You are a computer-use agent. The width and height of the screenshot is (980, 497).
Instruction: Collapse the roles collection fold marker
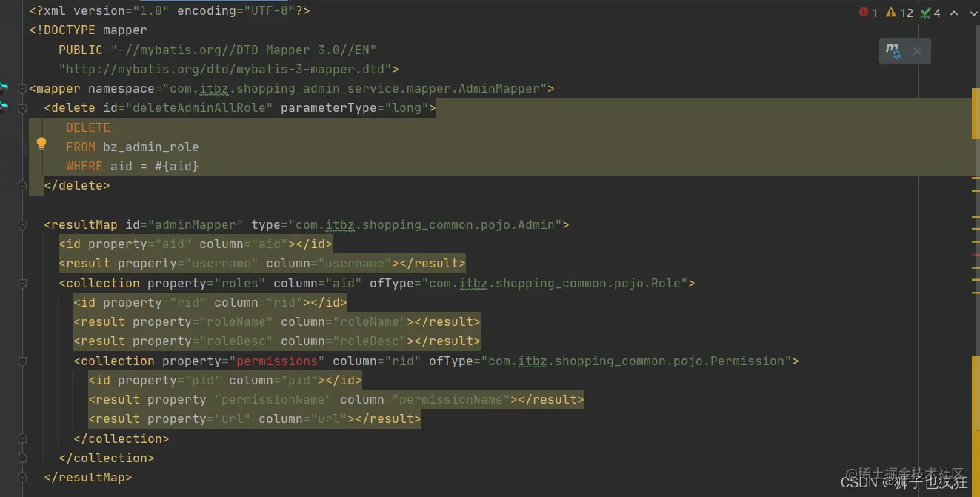click(x=22, y=284)
